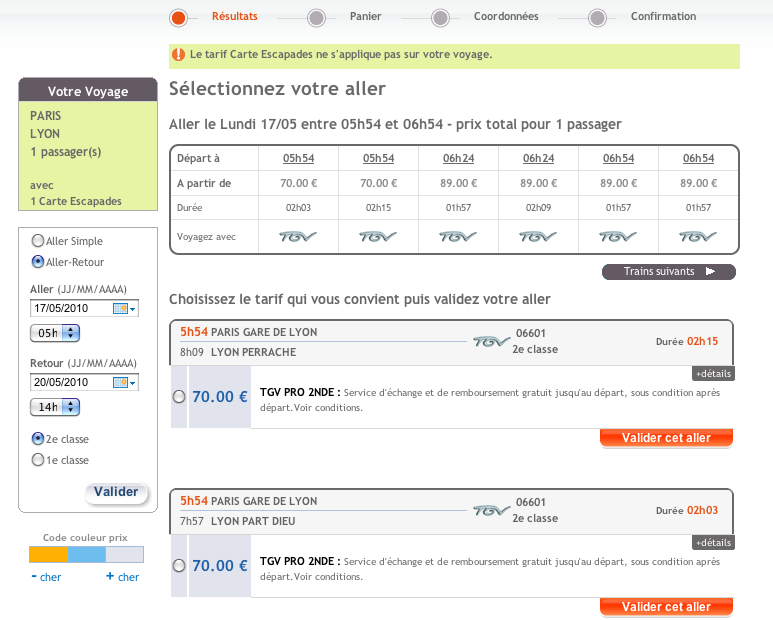773x620 pixels.
Task: Show +détails for the Lyon Perrache train
Action: tap(713, 374)
